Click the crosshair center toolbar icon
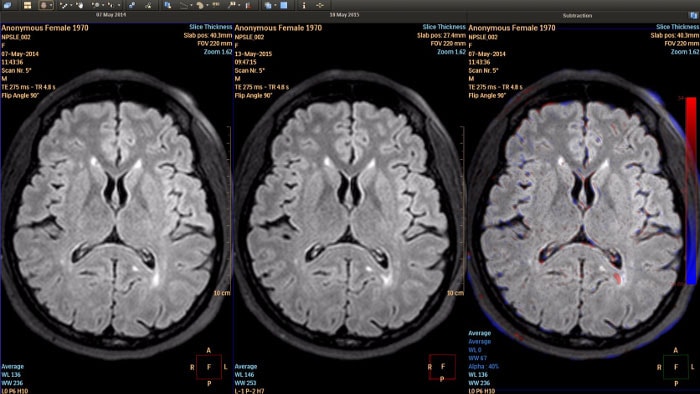Screen dimensions: 700x394 point(320,5)
